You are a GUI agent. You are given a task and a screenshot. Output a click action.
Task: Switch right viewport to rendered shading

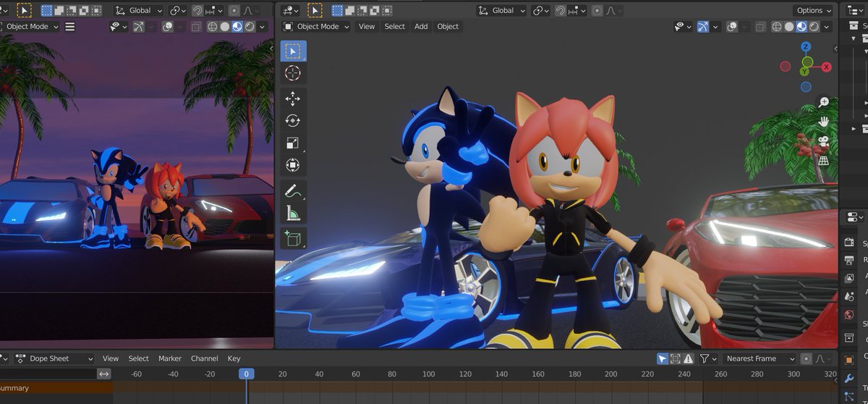point(814,27)
